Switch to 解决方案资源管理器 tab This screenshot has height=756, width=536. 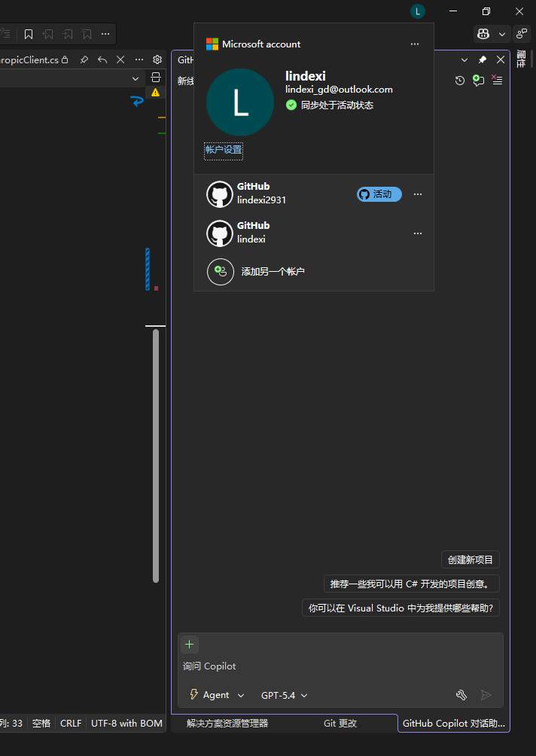click(227, 723)
